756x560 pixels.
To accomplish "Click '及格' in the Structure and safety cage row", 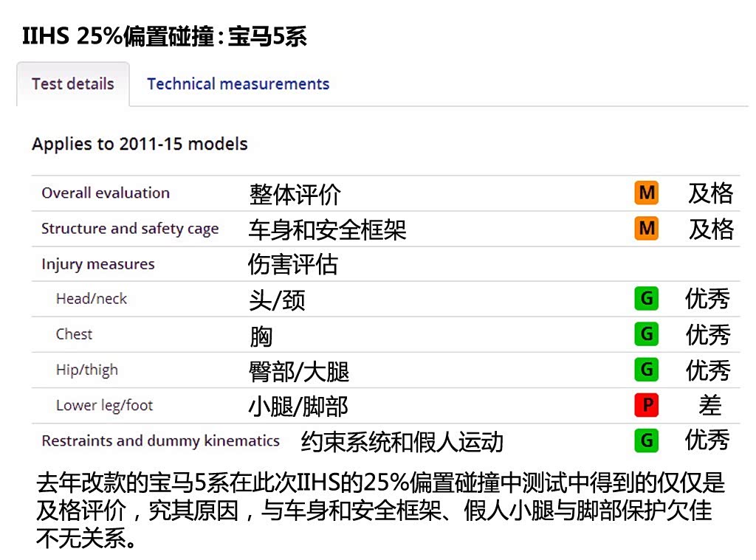I will (711, 229).
